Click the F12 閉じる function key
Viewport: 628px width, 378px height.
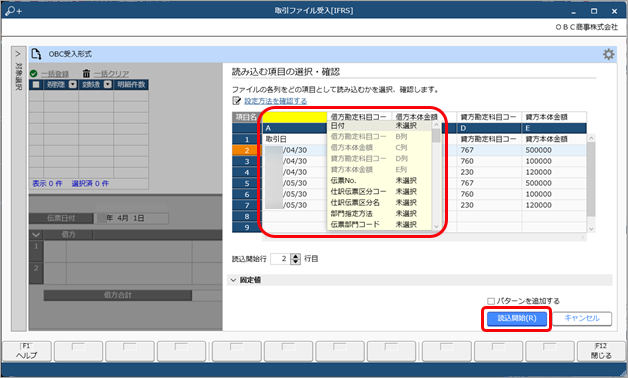601,351
